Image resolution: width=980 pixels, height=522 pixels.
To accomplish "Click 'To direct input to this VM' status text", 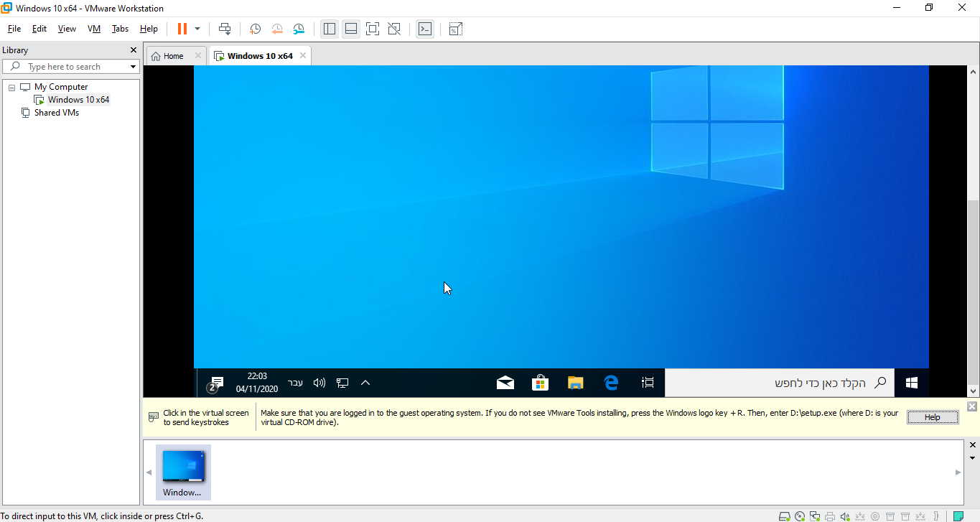I will pyautogui.click(x=102, y=516).
